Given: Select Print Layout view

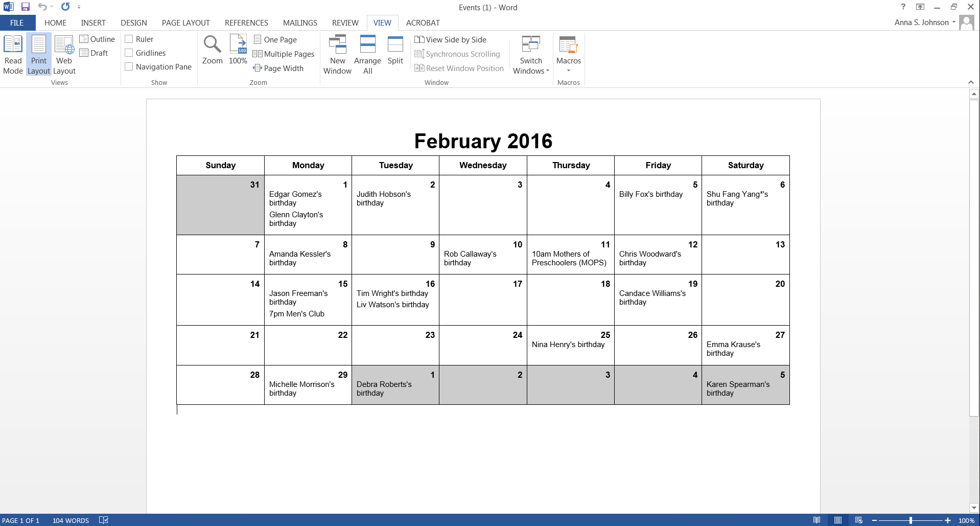Looking at the screenshot, I should (39, 55).
